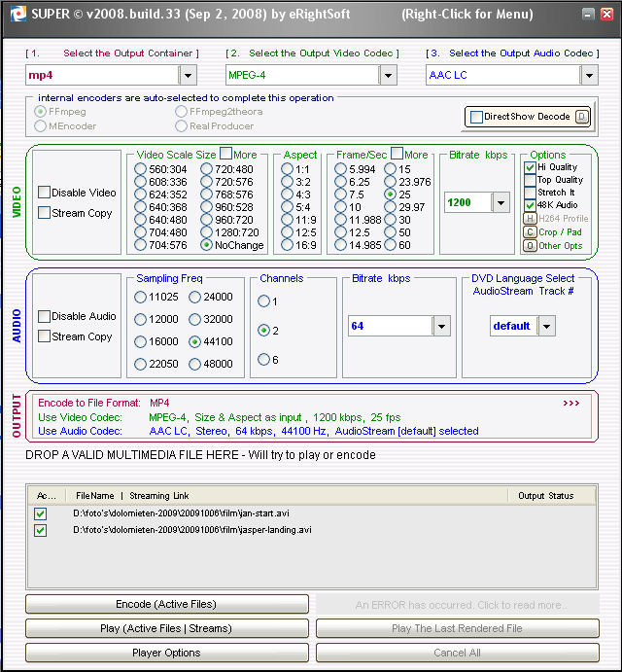Check Stream Copy in the Video section
Image resolution: width=622 pixels, height=672 pixels.
(x=44, y=213)
